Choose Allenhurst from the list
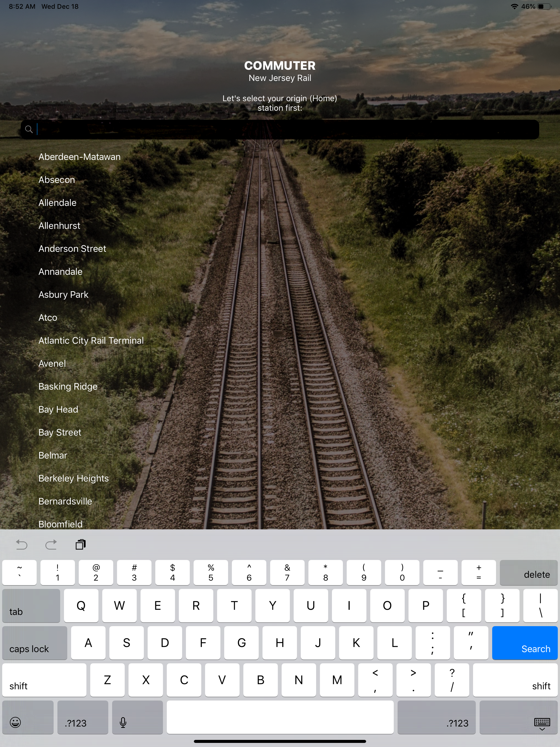 59,226
